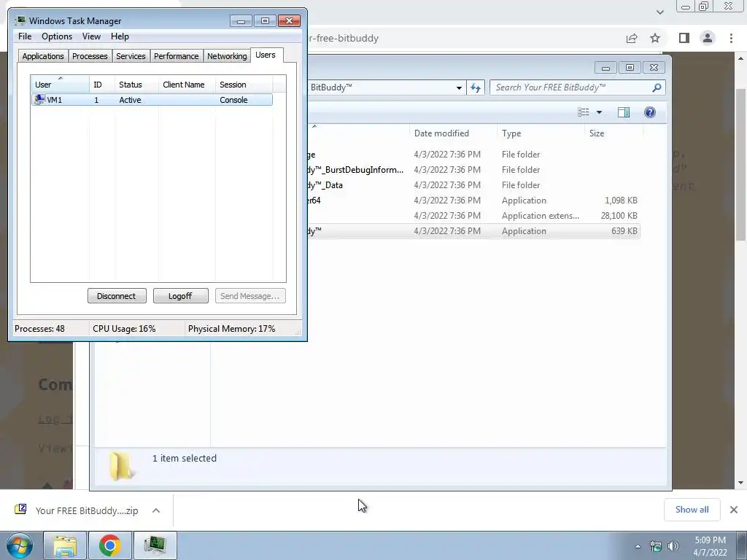This screenshot has width=747, height=560.
Task: Select the Users tab
Action: point(266,55)
